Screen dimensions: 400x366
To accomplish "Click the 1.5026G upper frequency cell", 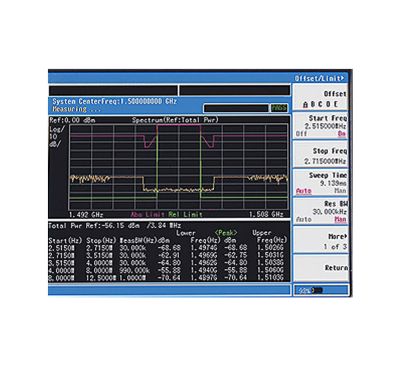I will 270,248.
